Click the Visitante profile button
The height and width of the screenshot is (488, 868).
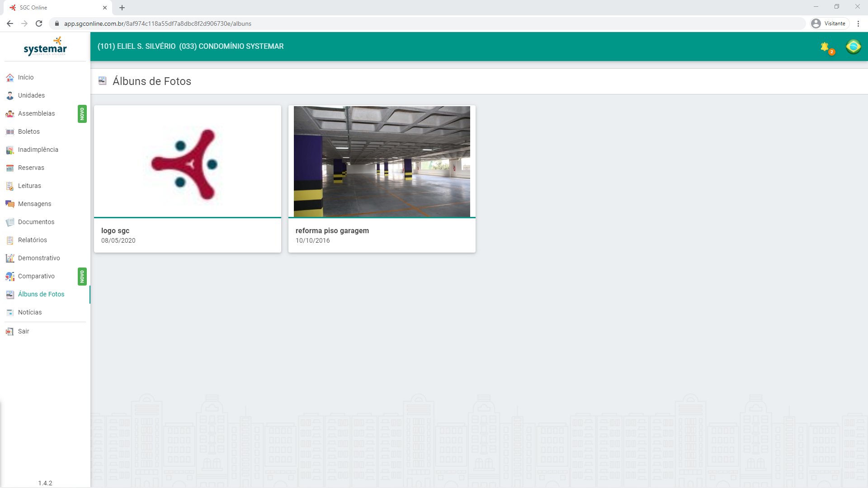(x=829, y=23)
